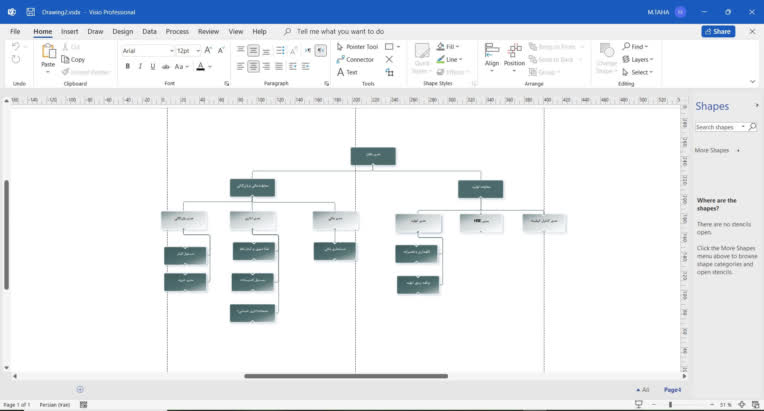Viewport: 764px width, 411px height.
Task: Switch to the Review tab
Action: point(209,31)
